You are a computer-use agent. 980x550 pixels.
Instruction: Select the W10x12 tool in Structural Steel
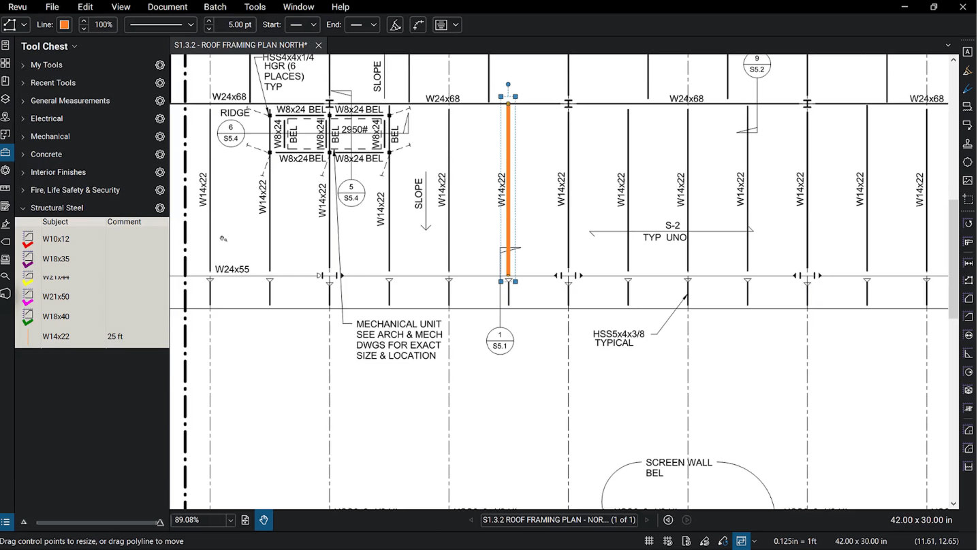click(x=92, y=239)
